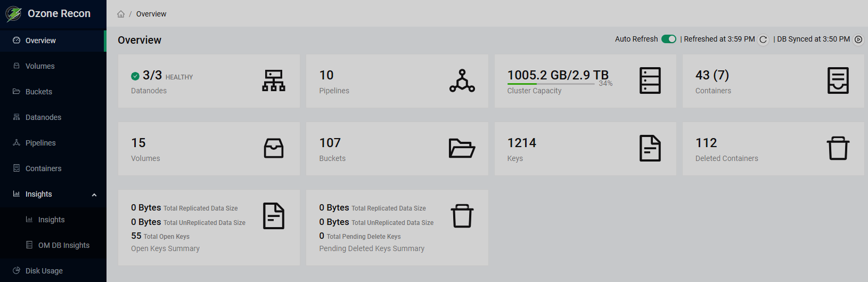Click the Keys card file icon
The width and height of the screenshot is (868, 282).
650,148
